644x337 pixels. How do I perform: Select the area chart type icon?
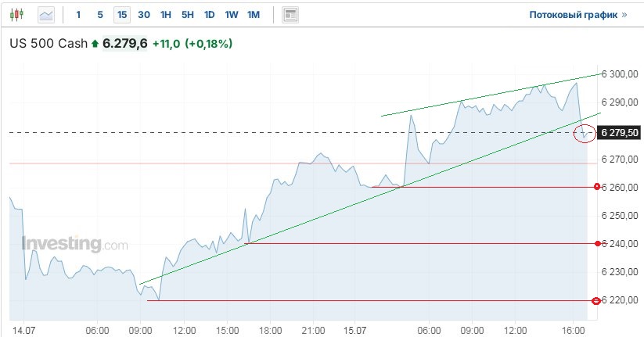[x=46, y=15]
